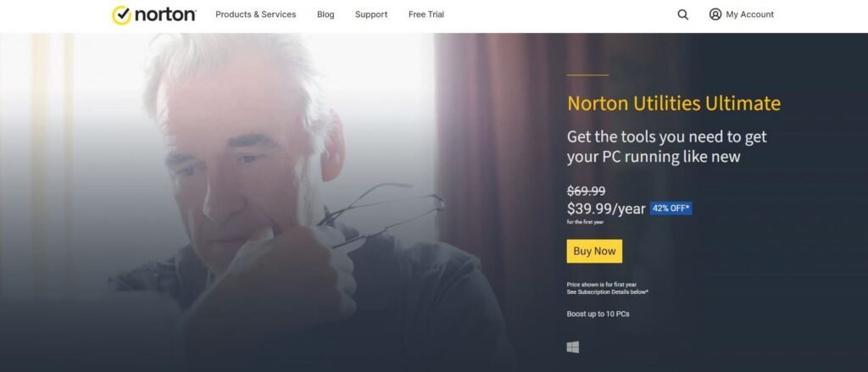Open the My Account text link
Screen dimensions: 868x372
pyautogui.click(x=750, y=14)
